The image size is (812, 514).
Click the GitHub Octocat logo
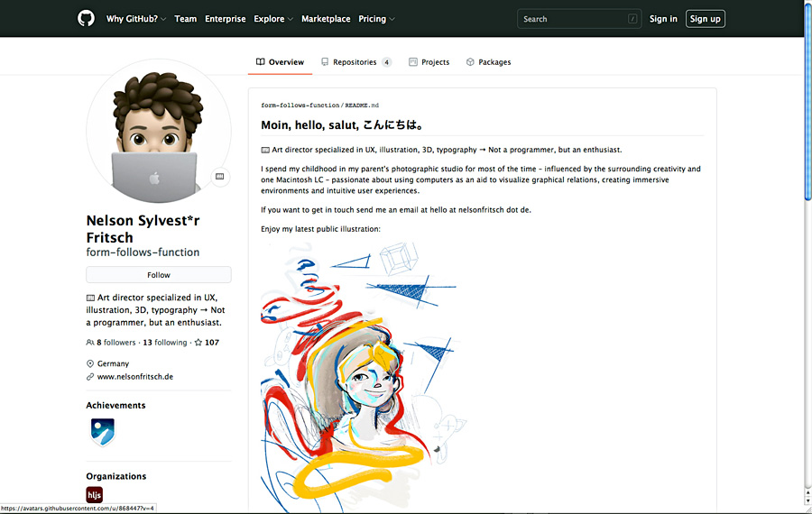pos(87,19)
